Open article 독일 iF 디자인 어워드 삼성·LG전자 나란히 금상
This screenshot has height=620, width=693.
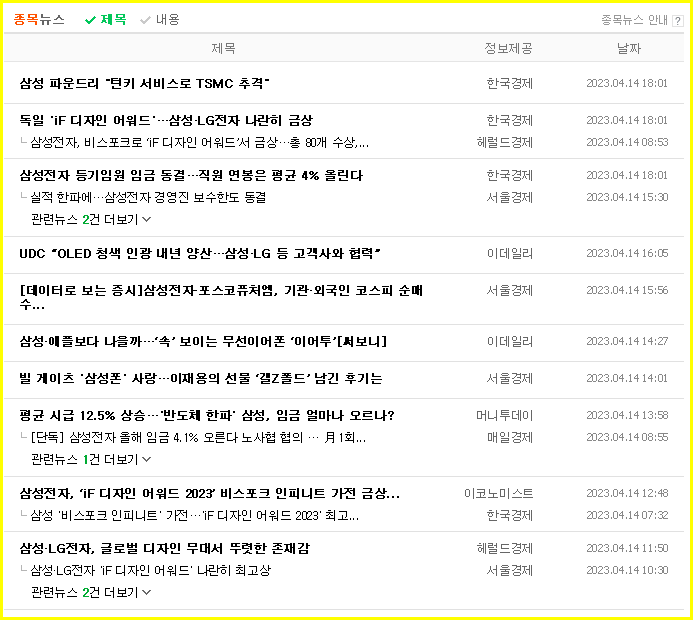[166, 120]
